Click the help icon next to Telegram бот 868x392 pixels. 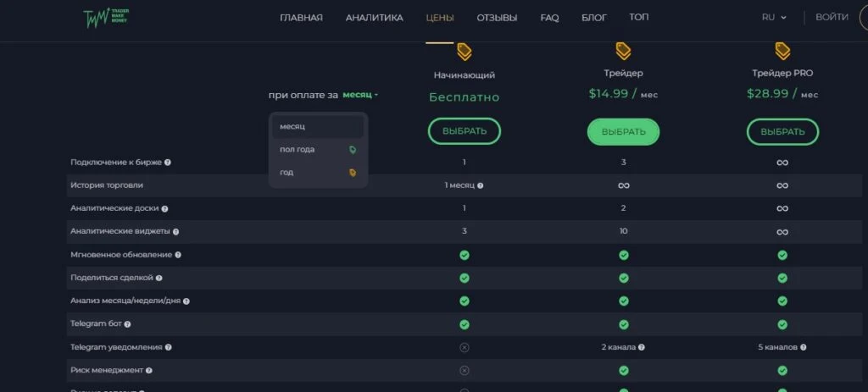point(127,324)
